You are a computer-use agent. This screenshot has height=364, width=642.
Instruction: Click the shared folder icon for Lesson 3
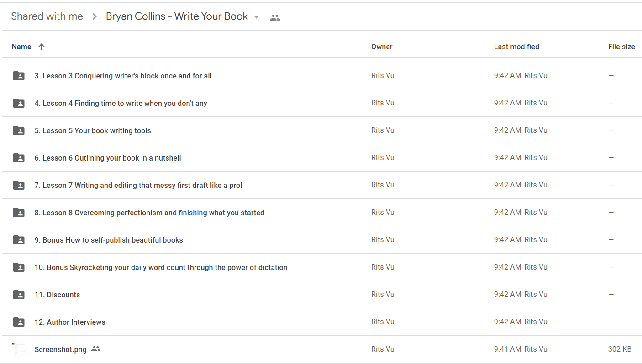coord(19,76)
